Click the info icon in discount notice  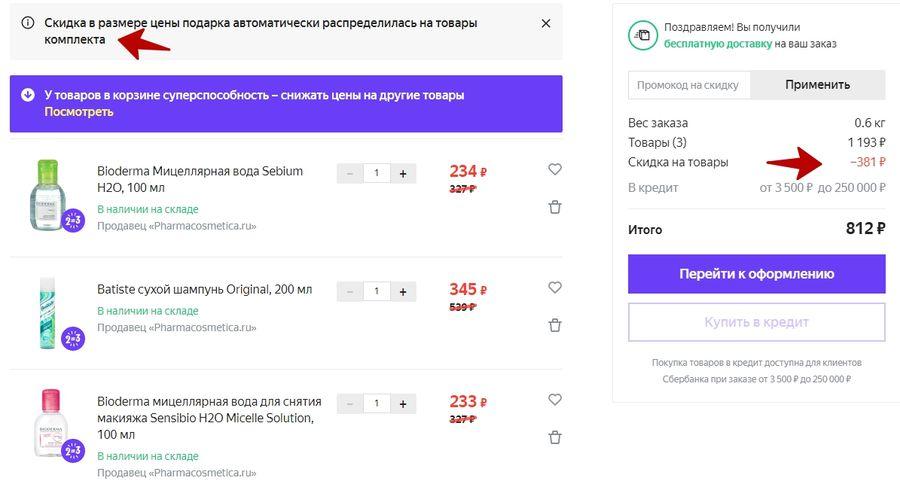pyautogui.click(x=28, y=23)
